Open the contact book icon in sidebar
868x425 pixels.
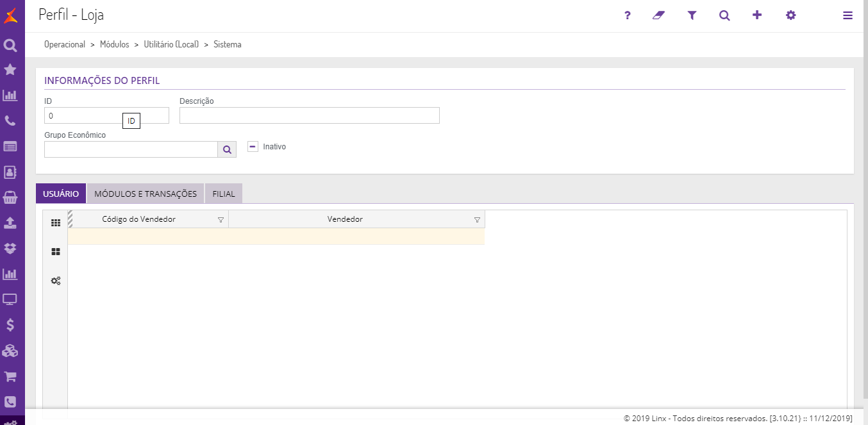10,172
